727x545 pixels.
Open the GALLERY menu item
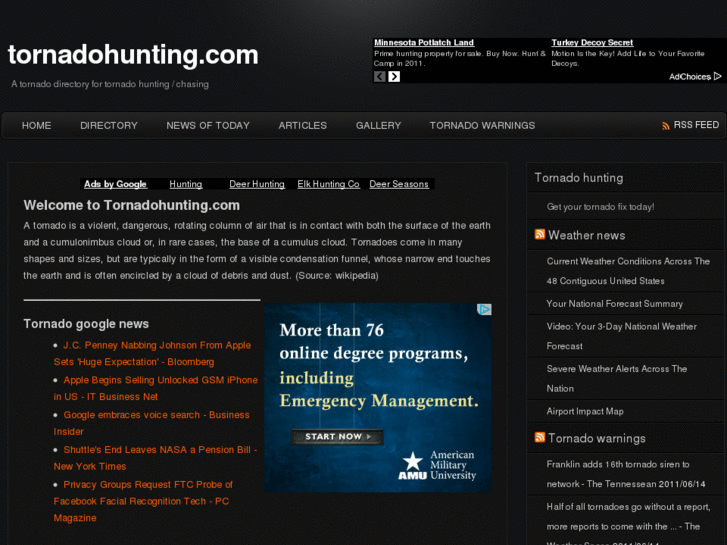click(x=378, y=126)
